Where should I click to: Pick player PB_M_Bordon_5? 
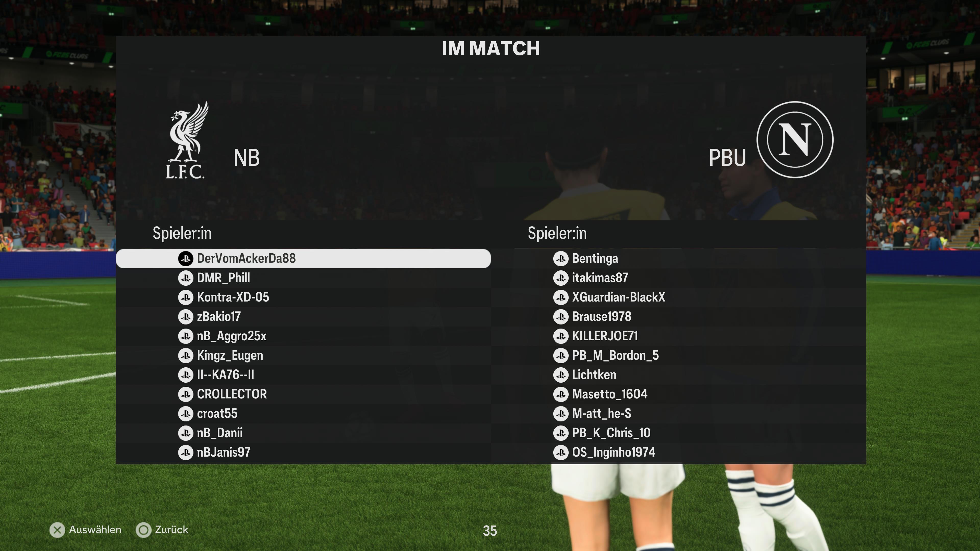(x=678, y=356)
